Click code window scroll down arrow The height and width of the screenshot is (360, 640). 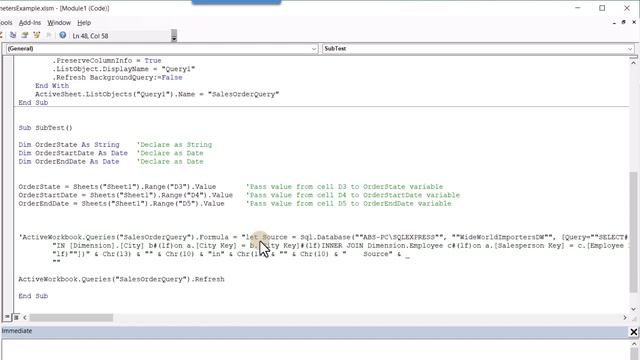(x=633, y=309)
